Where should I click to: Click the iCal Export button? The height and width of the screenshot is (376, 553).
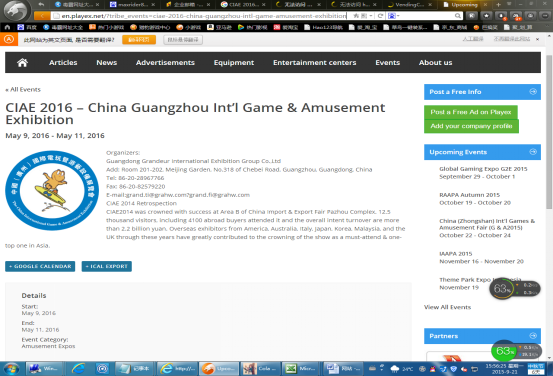tap(107, 266)
